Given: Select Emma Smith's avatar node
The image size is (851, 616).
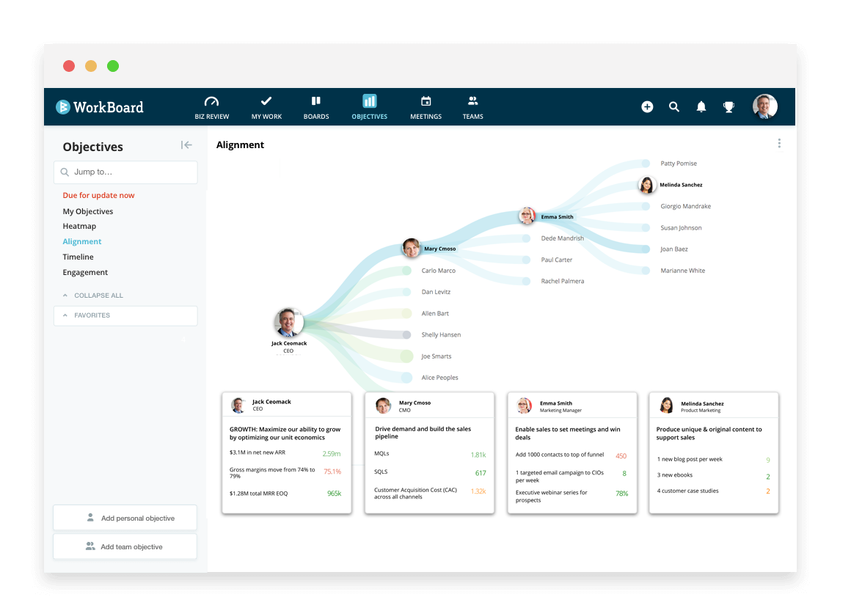Looking at the screenshot, I should click(x=527, y=216).
